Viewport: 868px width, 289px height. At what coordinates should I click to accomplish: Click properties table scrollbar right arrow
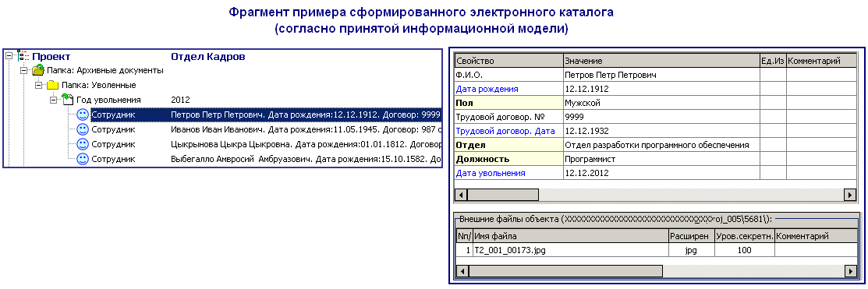850,195
